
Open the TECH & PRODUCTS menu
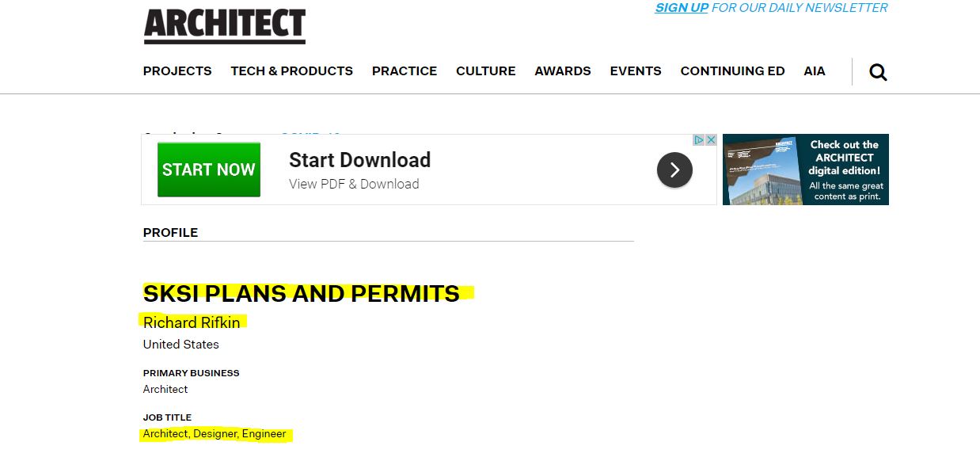point(292,71)
